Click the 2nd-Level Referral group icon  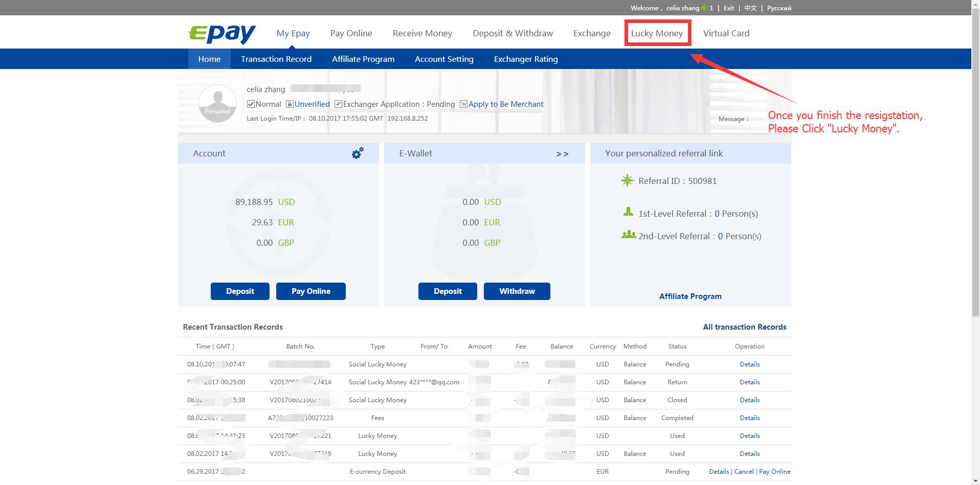(629, 235)
